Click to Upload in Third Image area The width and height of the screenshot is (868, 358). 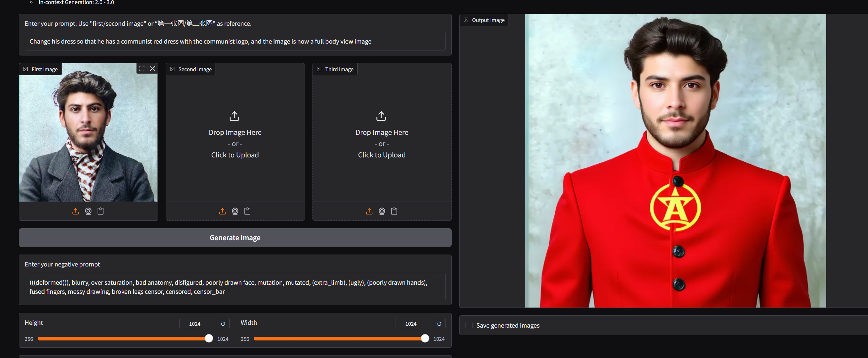(x=382, y=155)
